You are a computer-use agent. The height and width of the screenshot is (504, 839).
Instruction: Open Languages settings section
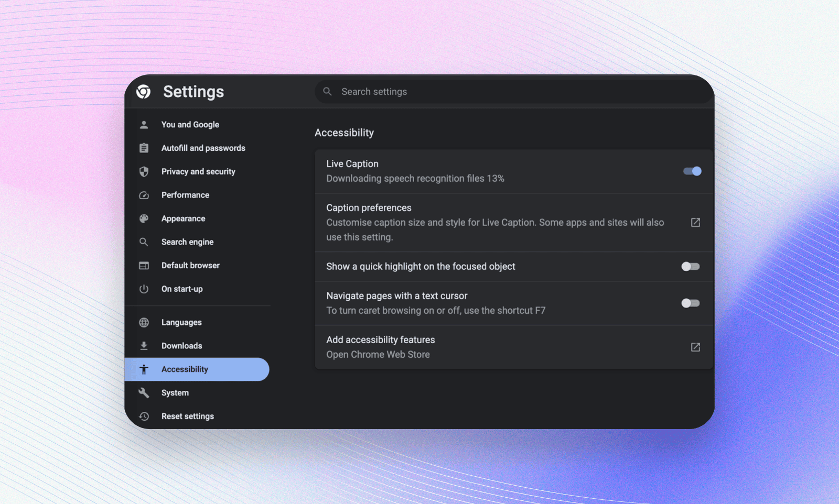click(x=197, y=323)
